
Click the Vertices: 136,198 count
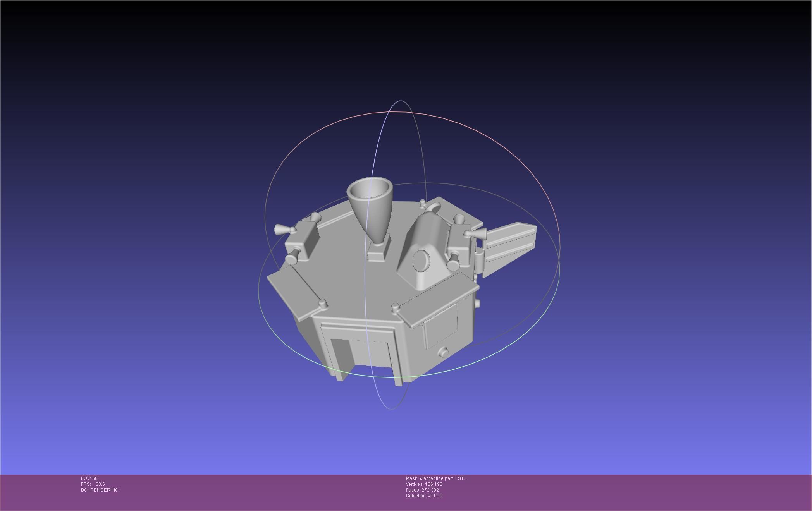pyautogui.click(x=424, y=484)
